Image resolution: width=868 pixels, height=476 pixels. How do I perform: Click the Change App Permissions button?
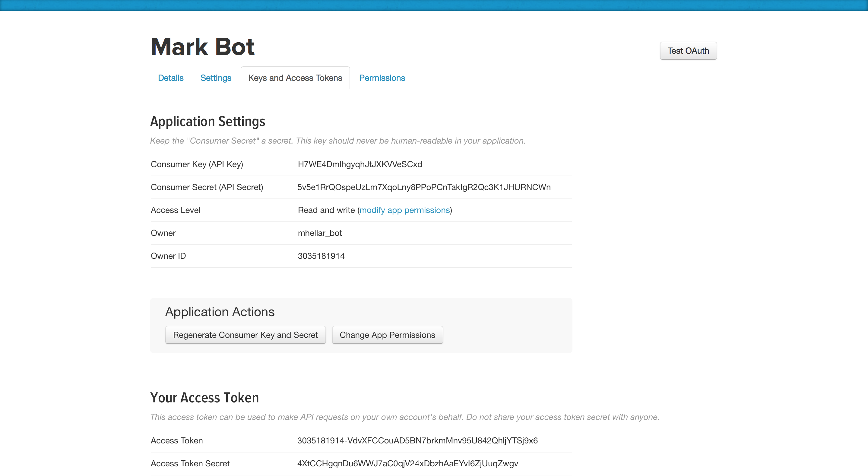[387, 335]
